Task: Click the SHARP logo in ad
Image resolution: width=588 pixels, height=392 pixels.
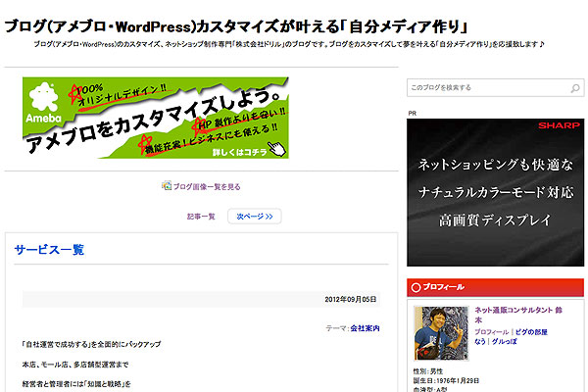Action: pyautogui.click(x=559, y=125)
